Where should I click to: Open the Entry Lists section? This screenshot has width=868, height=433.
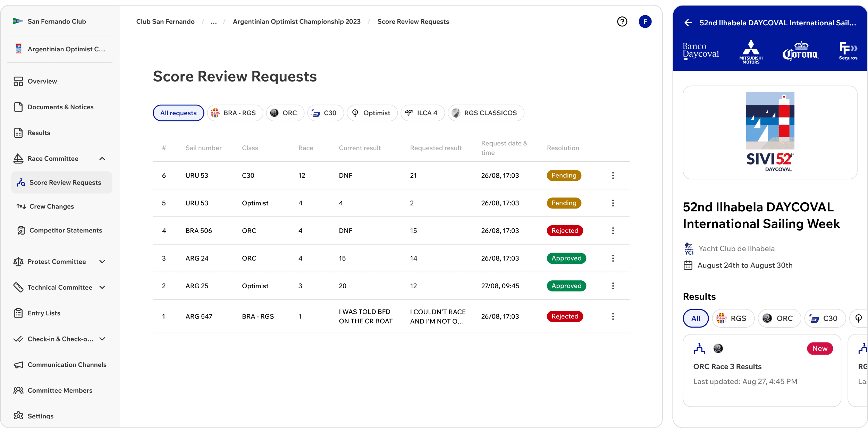point(44,313)
